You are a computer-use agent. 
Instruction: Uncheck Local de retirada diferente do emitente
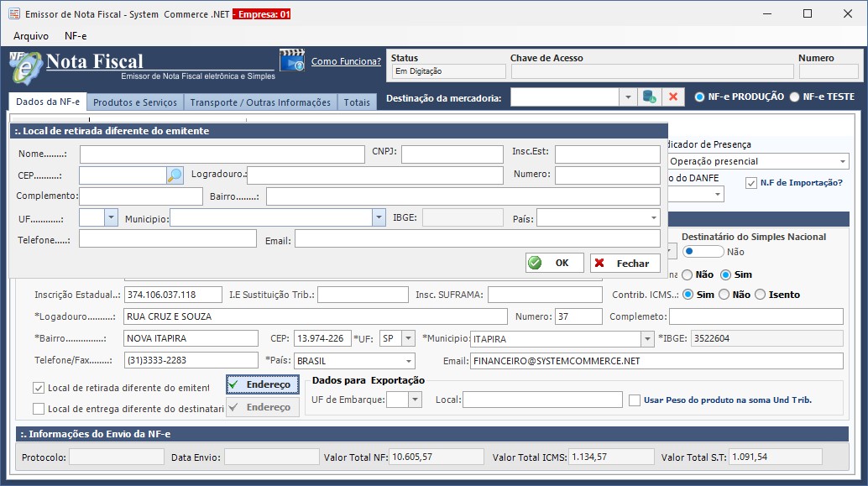click(39, 388)
